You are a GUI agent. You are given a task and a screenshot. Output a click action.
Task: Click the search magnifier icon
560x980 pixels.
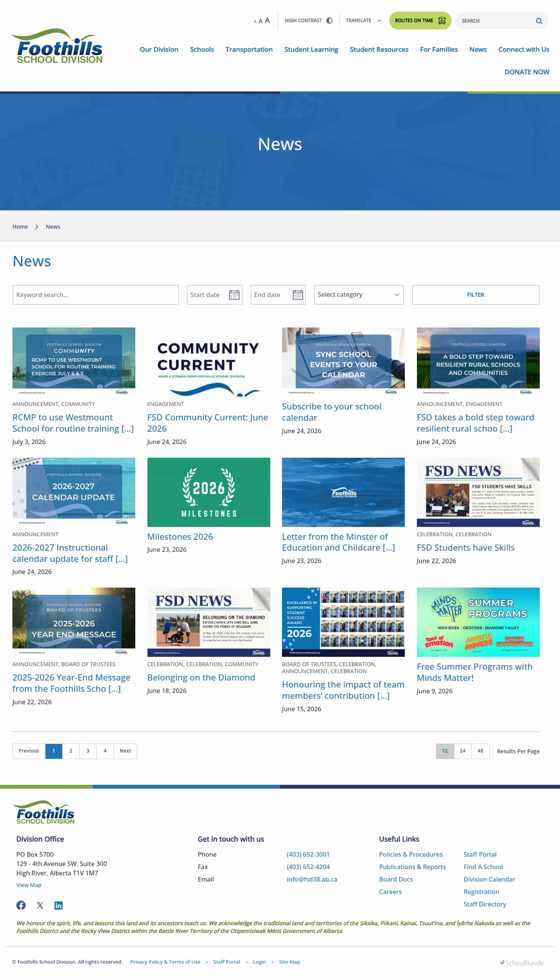539,21
